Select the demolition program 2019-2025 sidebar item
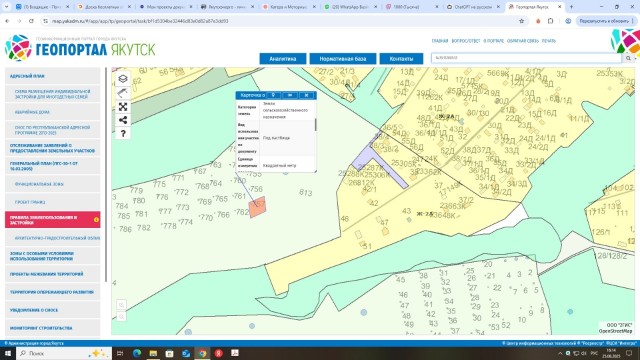 52,130
